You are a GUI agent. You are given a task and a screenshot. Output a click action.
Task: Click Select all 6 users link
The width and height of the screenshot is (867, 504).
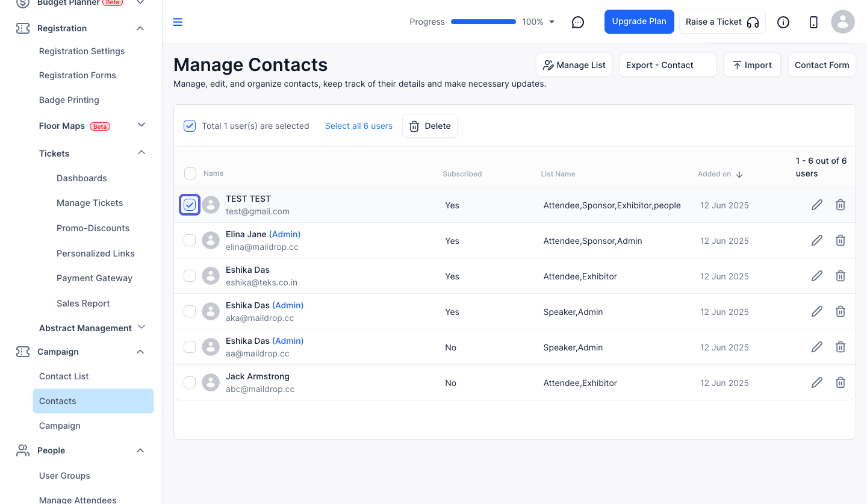(359, 126)
